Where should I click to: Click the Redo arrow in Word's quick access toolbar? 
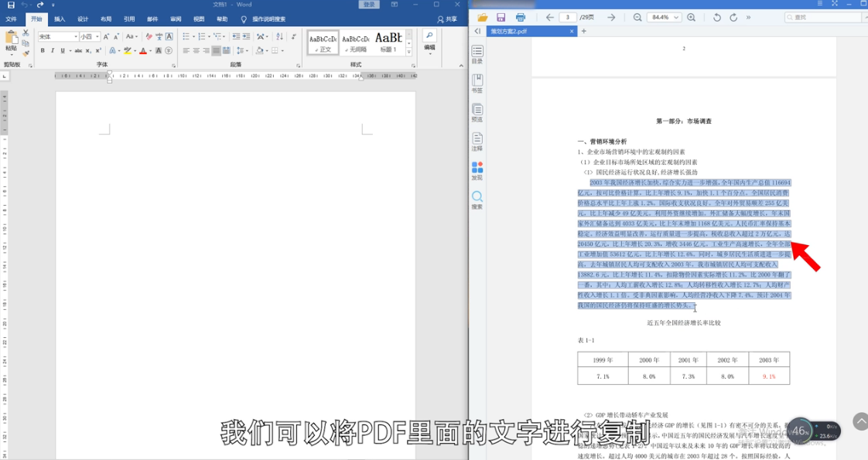(x=40, y=5)
